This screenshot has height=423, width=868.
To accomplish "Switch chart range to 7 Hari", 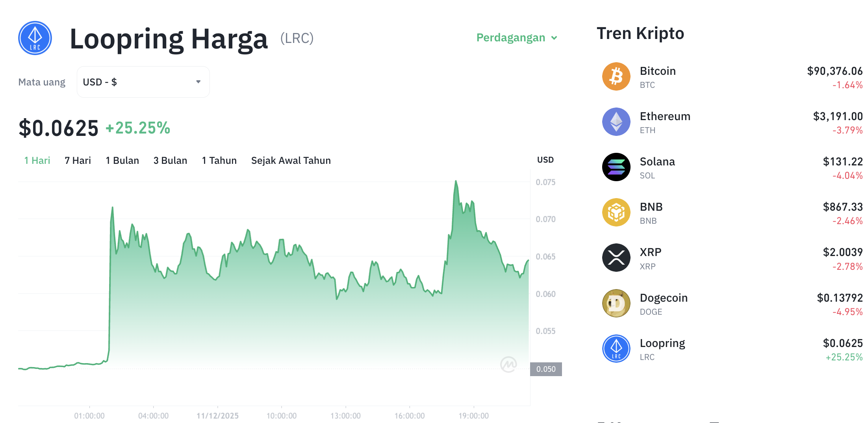I will (78, 160).
